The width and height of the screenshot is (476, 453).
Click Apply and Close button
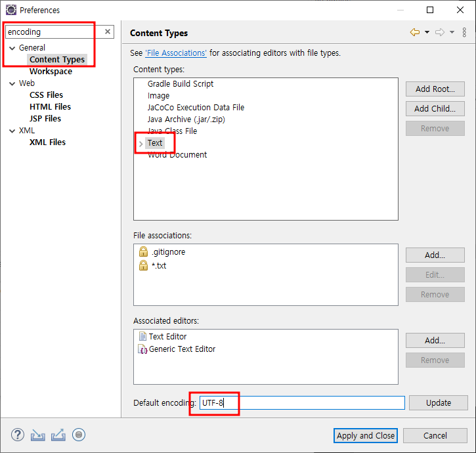click(366, 436)
